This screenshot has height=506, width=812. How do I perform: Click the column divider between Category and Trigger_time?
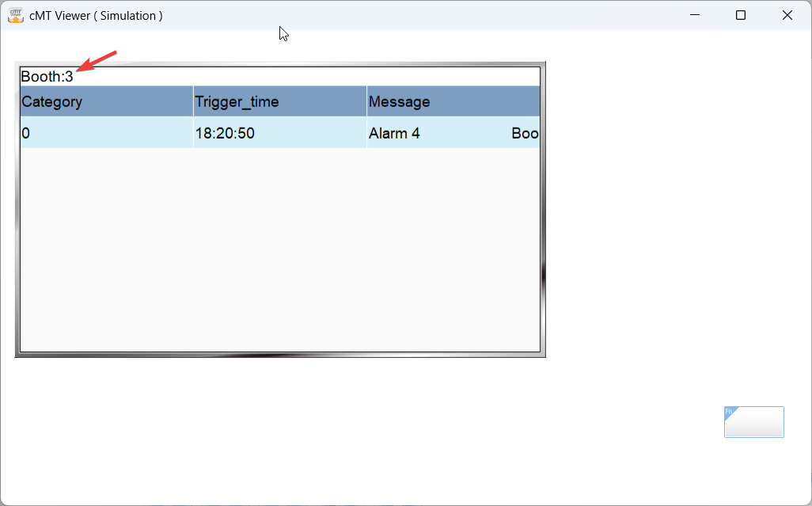coord(193,101)
